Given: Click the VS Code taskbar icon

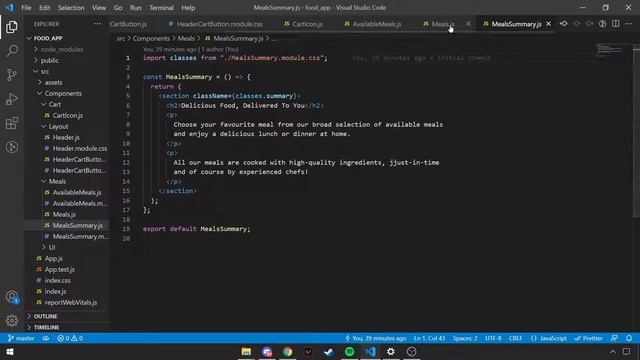Looking at the screenshot, I should coord(370,351).
